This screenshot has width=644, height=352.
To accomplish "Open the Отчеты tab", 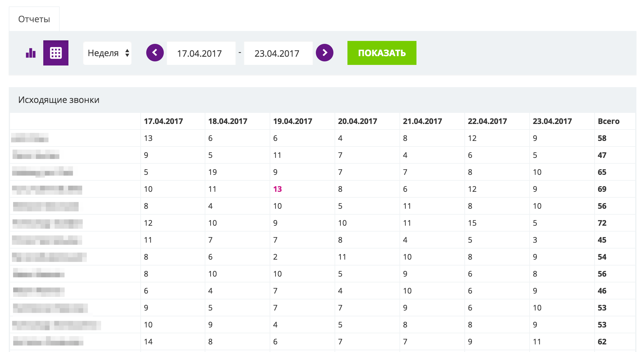I will [34, 19].
